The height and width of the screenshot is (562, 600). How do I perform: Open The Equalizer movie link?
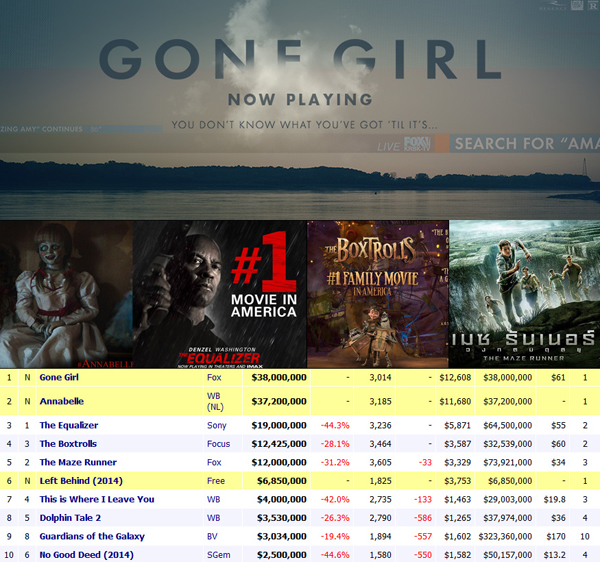(x=69, y=425)
